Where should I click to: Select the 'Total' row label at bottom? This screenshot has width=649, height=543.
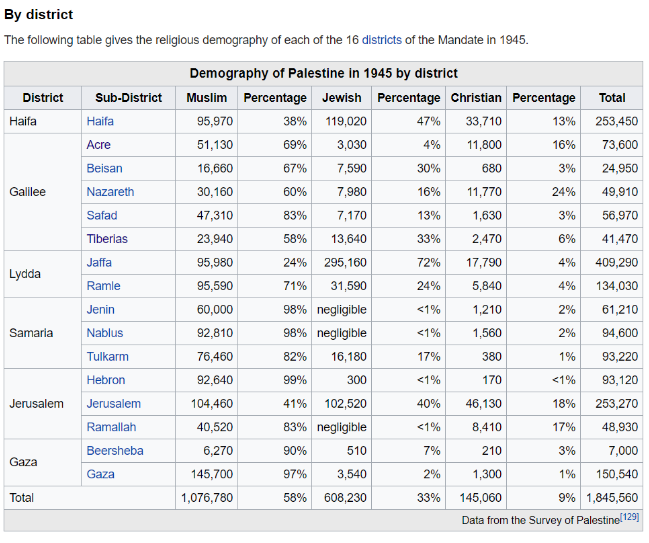[x=22, y=497]
